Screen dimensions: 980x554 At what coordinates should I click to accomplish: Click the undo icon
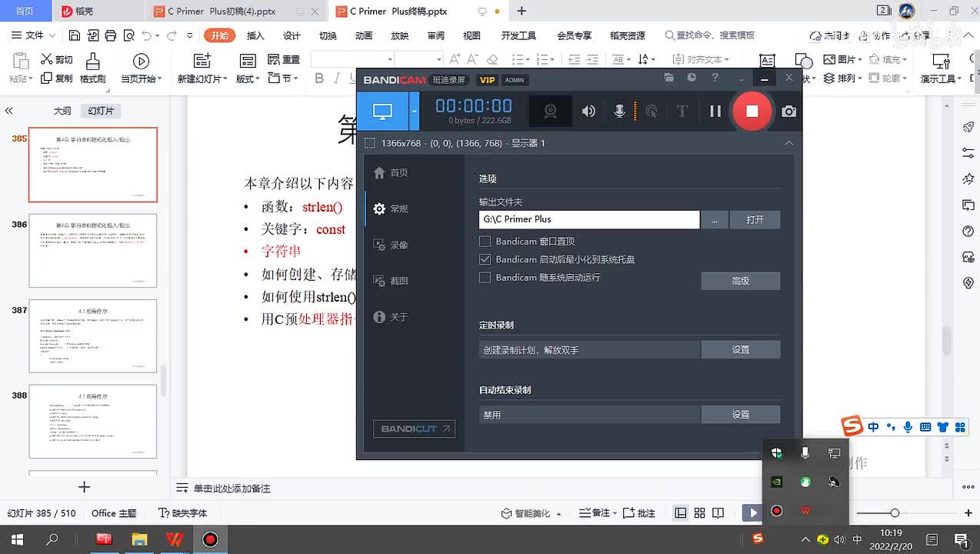[146, 35]
